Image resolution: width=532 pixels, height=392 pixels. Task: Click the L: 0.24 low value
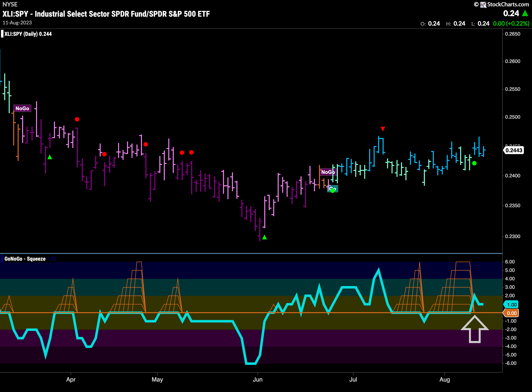480,24
